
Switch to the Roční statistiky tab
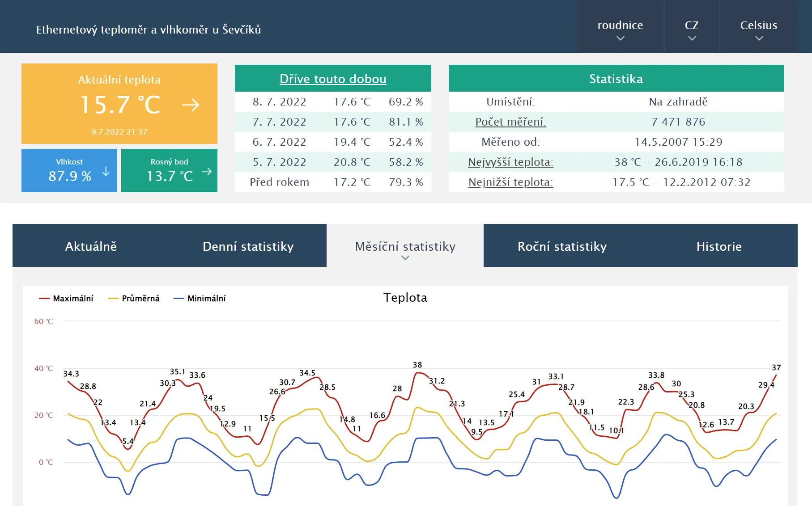pyautogui.click(x=562, y=246)
